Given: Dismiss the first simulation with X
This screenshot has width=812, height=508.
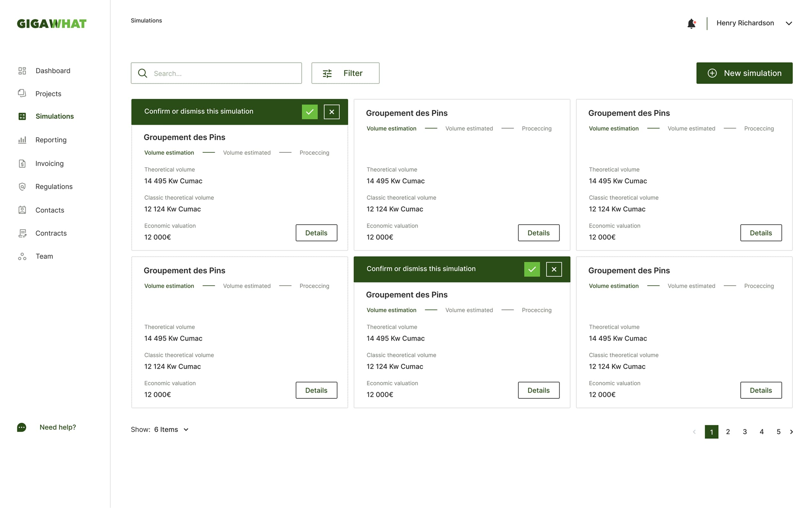Looking at the screenshot, I should pos(332,112).
